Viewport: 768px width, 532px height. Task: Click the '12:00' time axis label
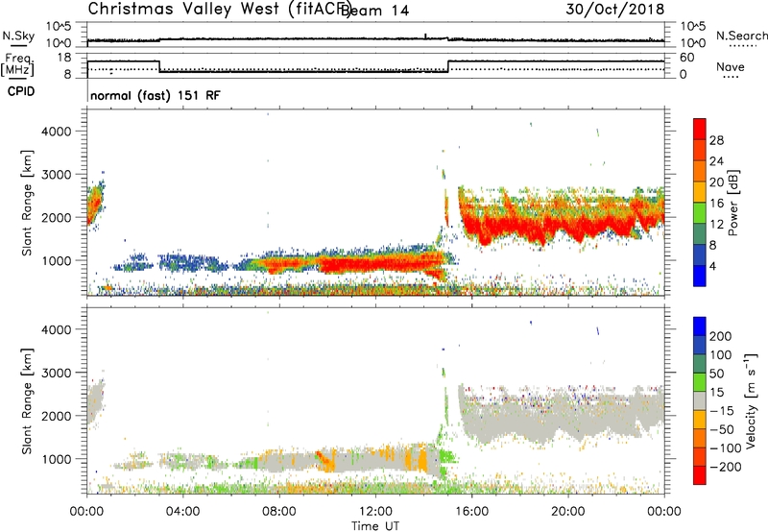coord(375,512)
